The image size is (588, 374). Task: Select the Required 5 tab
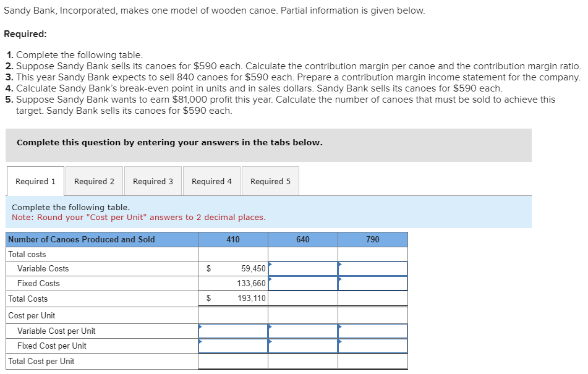point(270,181)
